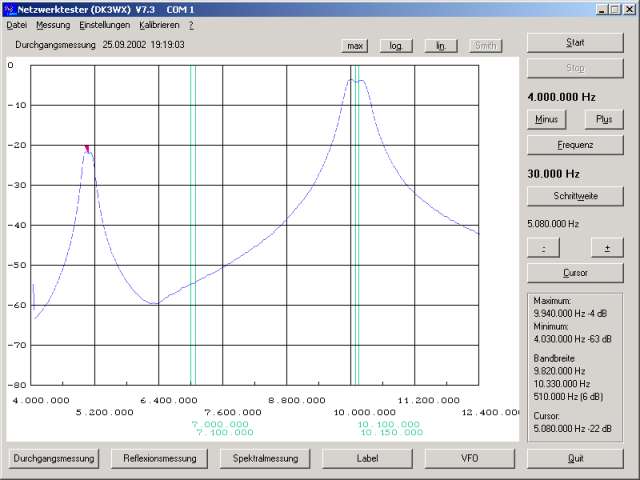Click the 510.000 Hz (6 dB) bandwidth value
The image size is (640, 480).
tap(568, 397)
